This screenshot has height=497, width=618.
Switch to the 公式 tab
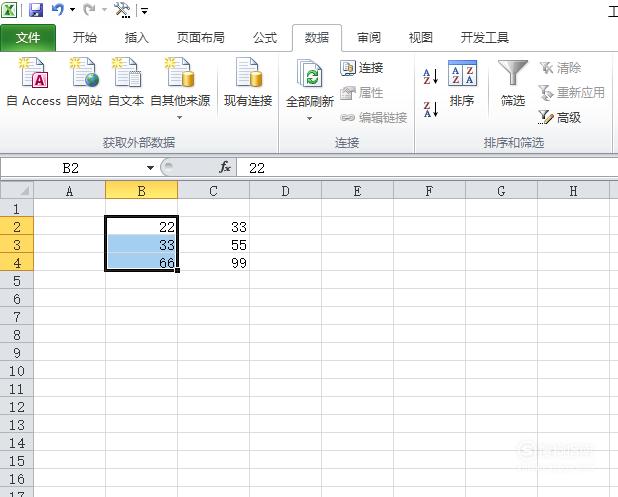pyautogui.click(x=265, y=38)
